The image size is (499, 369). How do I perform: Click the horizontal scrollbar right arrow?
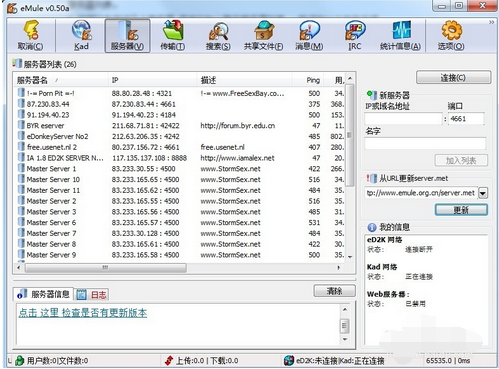(x=339, y=267)
